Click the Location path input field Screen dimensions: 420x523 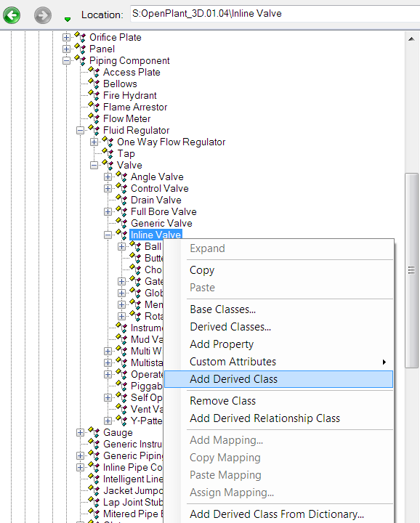point(275,14)
